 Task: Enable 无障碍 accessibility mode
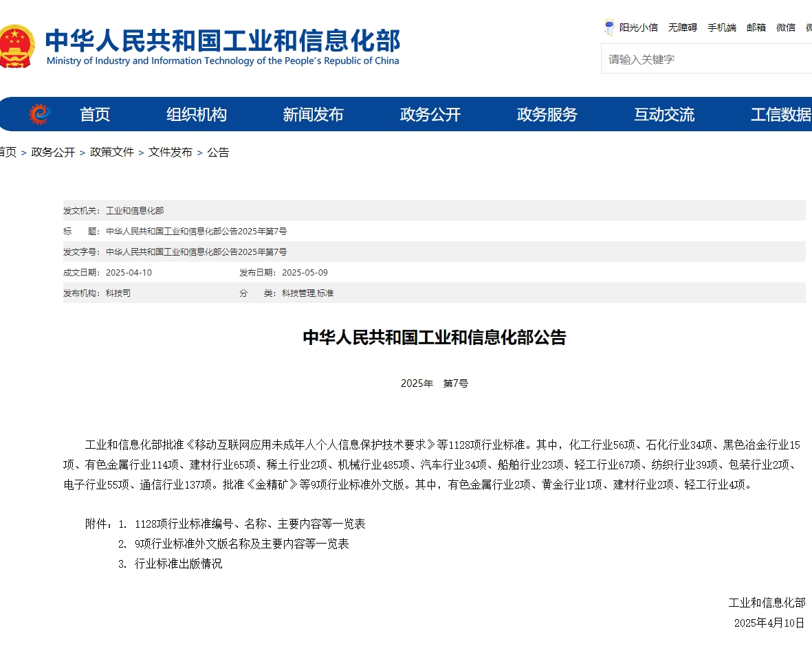(x=683, y=27)
